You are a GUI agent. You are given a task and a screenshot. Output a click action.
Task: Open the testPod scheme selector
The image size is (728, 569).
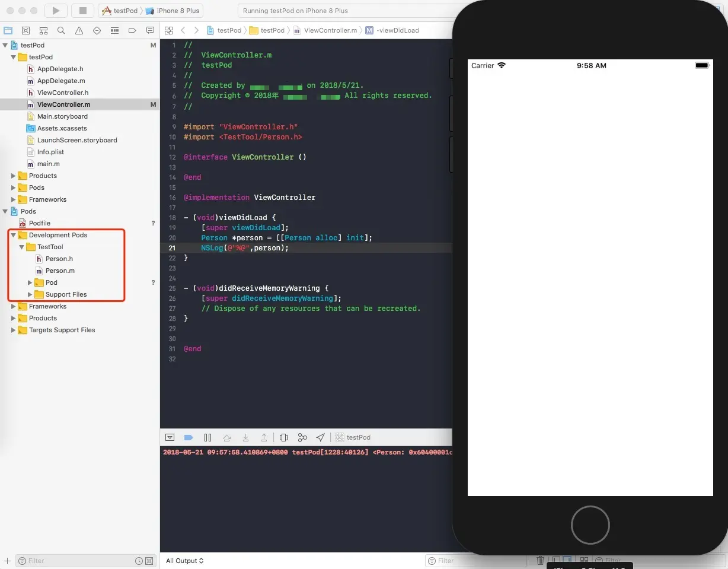click(x=120, y=11)
